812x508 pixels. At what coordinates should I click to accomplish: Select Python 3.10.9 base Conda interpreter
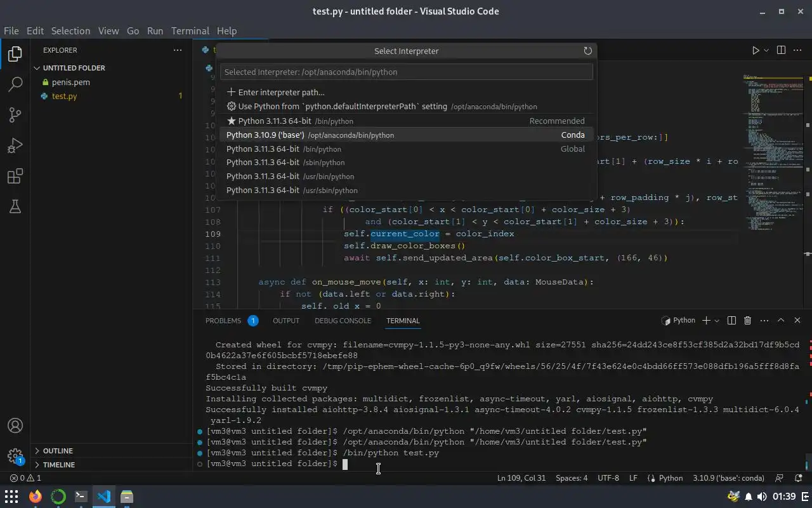407,135
